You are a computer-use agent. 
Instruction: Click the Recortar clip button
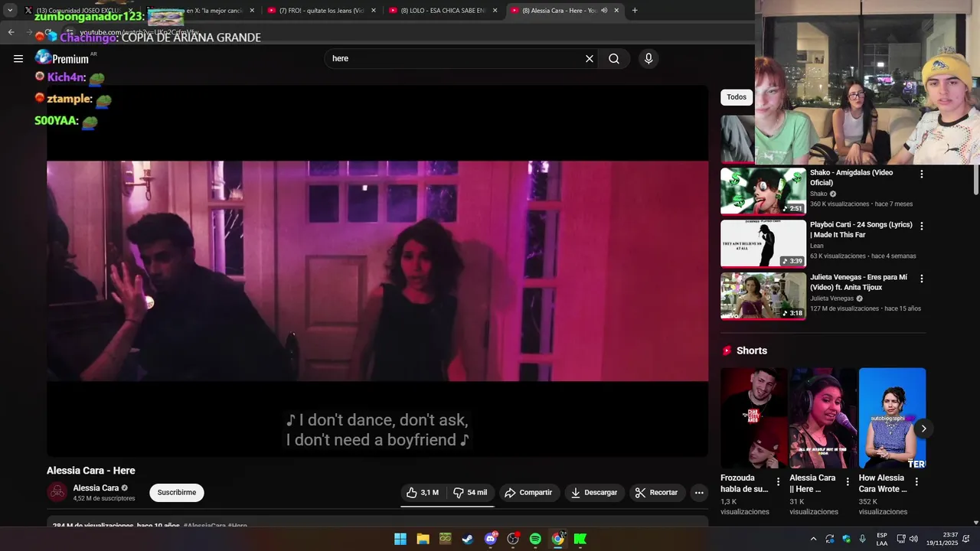pyautogui.click(x=657, y=493)
